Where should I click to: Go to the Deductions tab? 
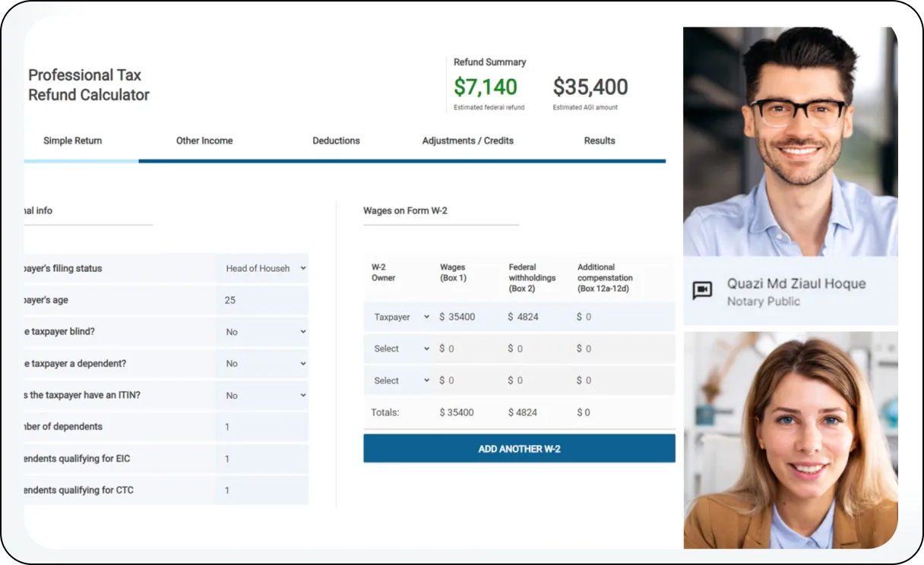(x=336, y=140)
